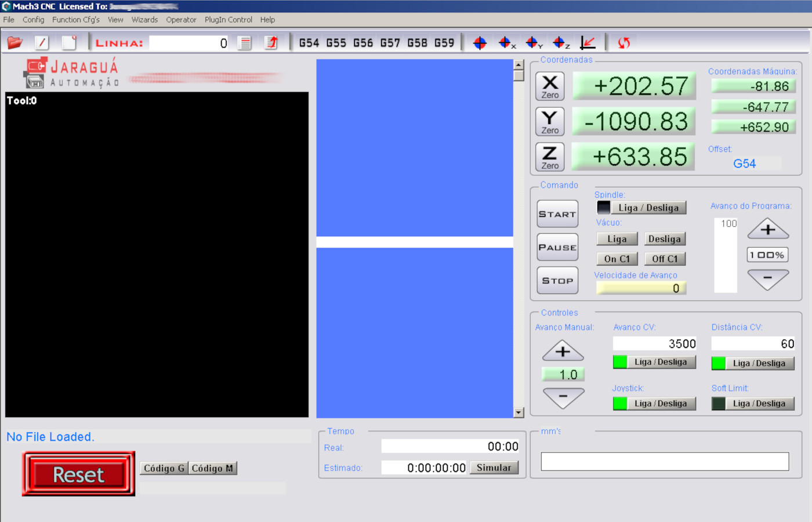Select the G59 work offset
The height and width of the screenshot is (522, 812).
click(444, 43)
